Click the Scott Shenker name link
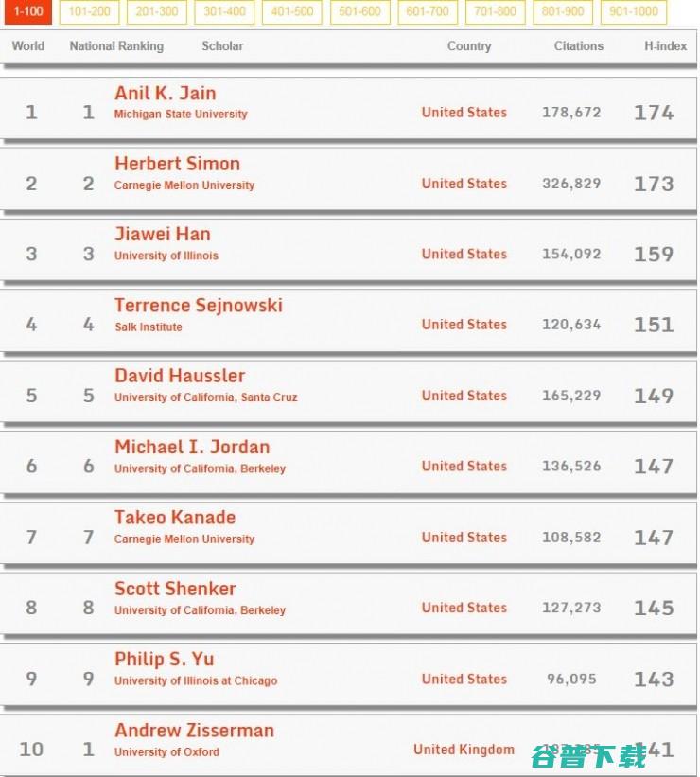This screenshot has height=777, width=700. point(175,589)
